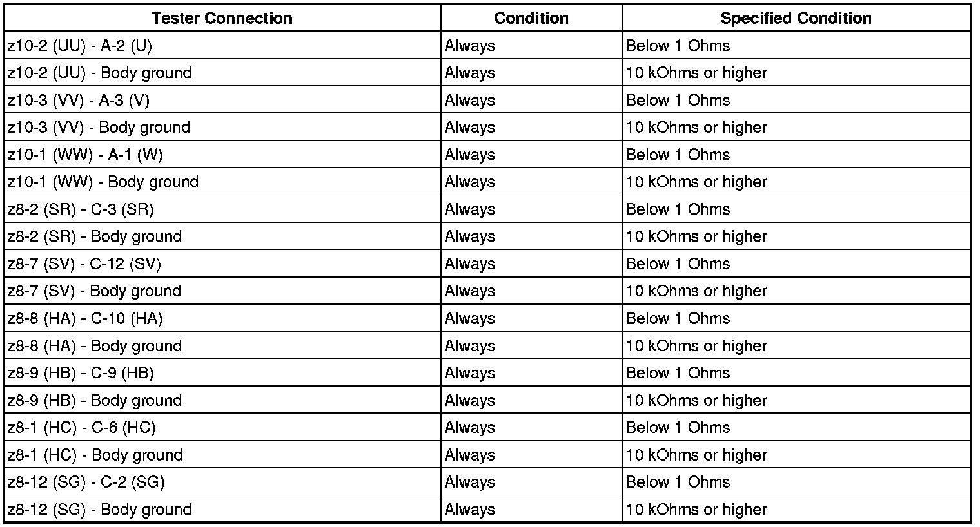Click z10-2 (UU) - Body ground row
Image resolution: width=980 pixels, height=527 pixels.
click(x=487, y=73)
